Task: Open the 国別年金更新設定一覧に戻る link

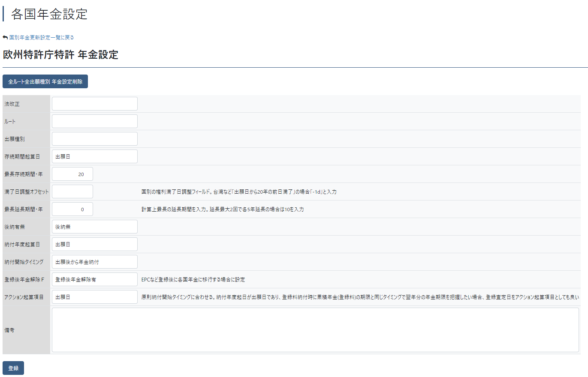Action: [42, 37]
